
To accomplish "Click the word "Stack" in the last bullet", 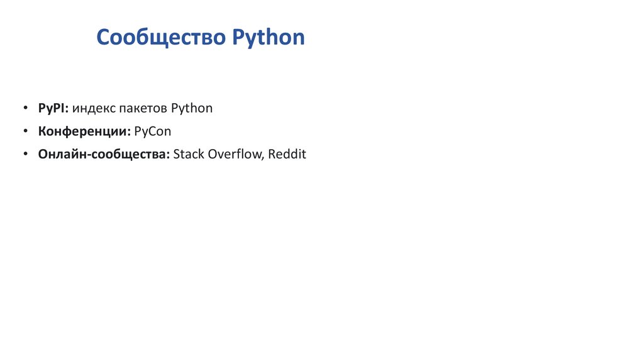I will [188, 155].
